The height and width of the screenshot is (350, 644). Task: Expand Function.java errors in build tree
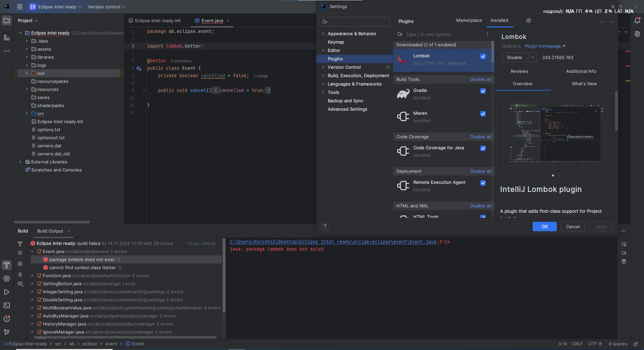(32, 276)
